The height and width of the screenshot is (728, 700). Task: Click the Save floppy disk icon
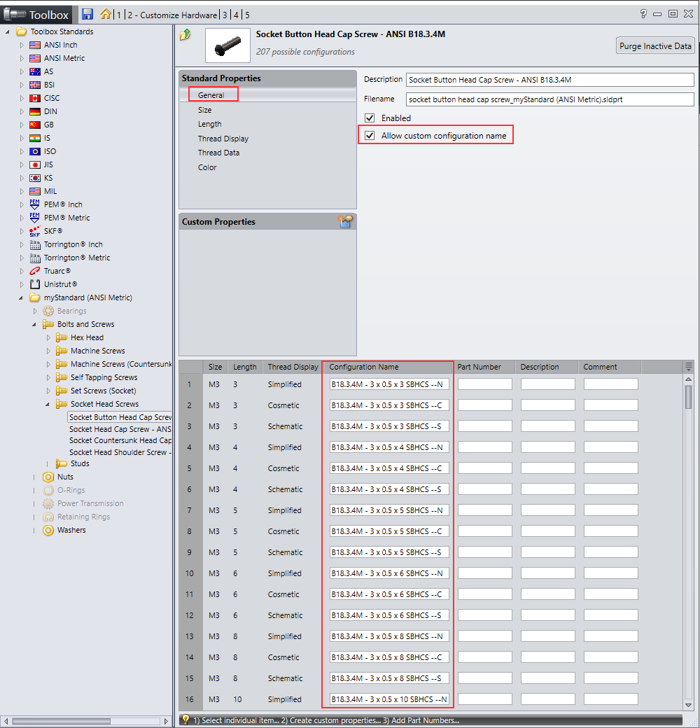point(87,15)
